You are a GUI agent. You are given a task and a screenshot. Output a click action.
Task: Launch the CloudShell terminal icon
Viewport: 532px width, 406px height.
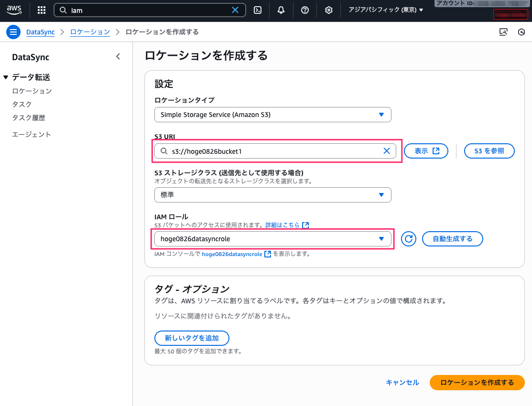pyautogui.click(x=258, y=10)
